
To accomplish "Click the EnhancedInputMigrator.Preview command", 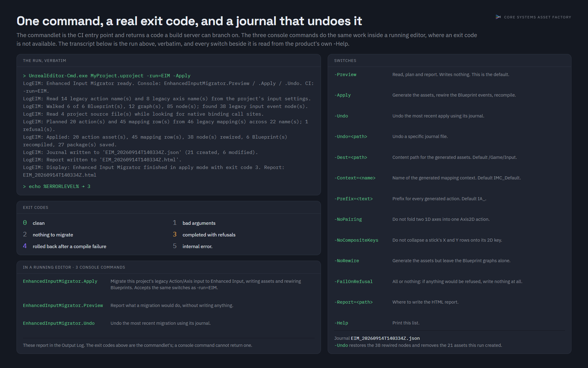I will tap(63, 306).
